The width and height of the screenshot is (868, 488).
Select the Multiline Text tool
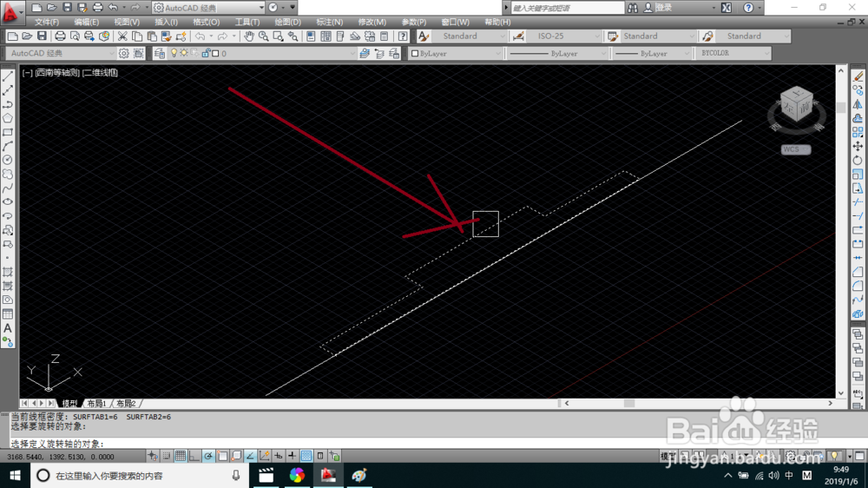8,328
